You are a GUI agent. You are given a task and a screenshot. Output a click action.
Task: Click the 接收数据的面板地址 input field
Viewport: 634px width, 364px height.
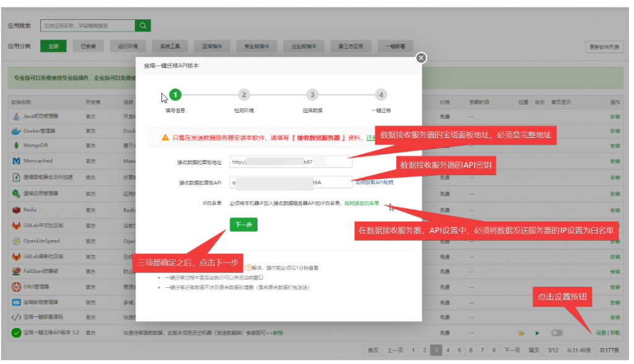pyautogui.click(x=291, y=162)
